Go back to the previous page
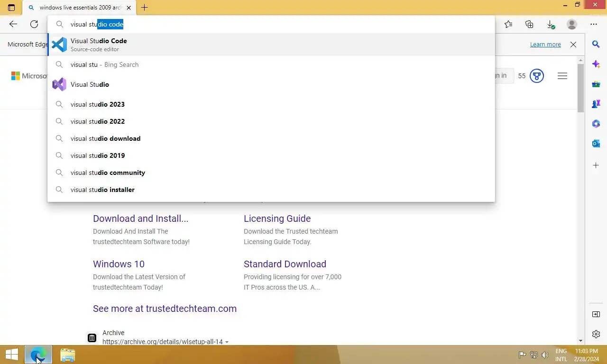The height and width of the screenshot is (364, 607). click(x=13, y=24)
